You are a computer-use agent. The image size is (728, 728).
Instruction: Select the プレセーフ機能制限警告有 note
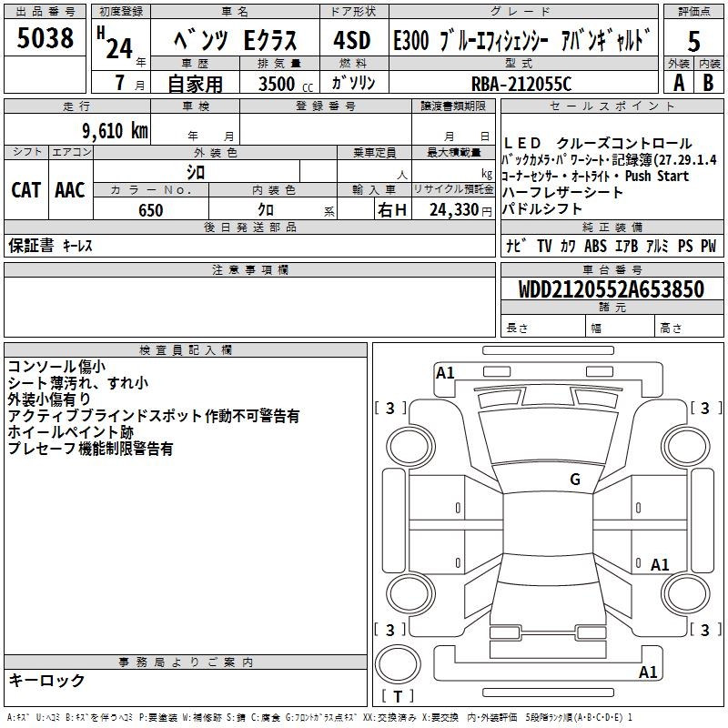coord(90,449)
